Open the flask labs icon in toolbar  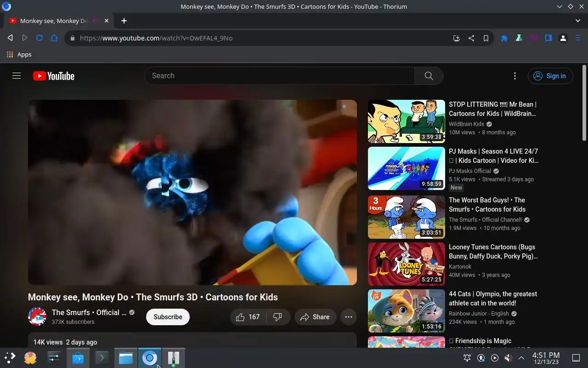(x=519, y=38)
